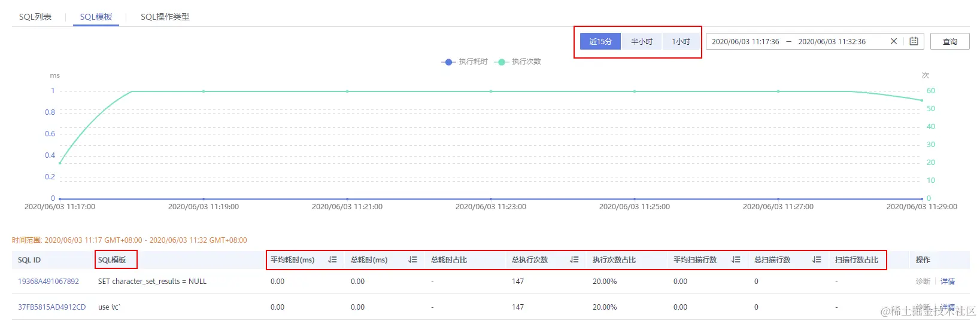Sort by 总耗时(ms) column icon
The width and height of the screenshot is (980, 321).
412,259
